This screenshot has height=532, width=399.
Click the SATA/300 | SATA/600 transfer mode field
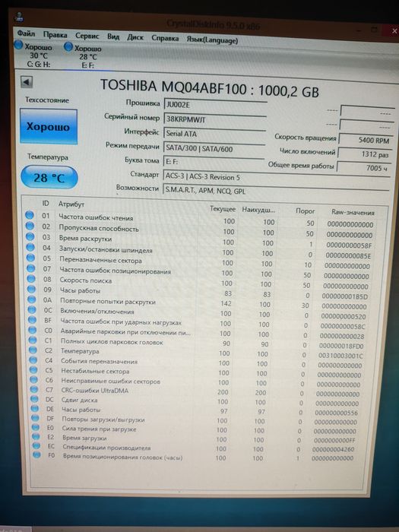[x=214, y=149]
